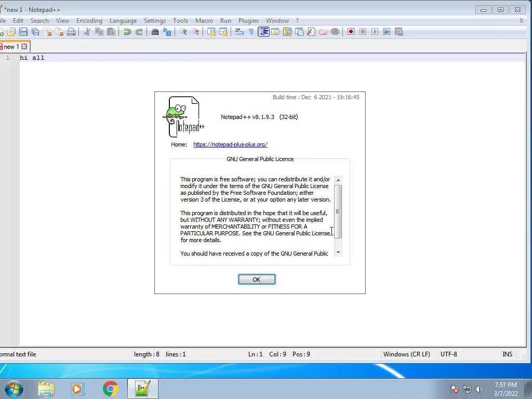Viewport: 532px width, 399px height.
Task: Click the license text scrollbar thumb
Action: coord(338,211)
